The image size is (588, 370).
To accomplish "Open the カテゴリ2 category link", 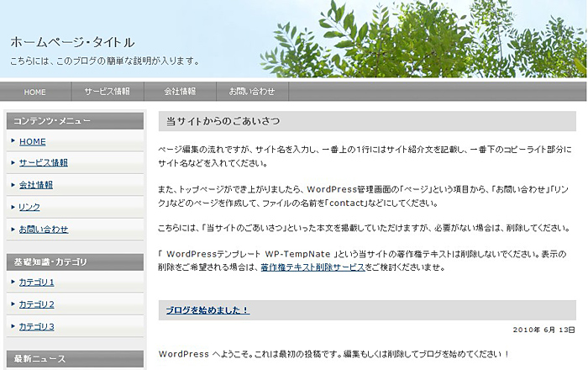I will click(x=36, y=304).
